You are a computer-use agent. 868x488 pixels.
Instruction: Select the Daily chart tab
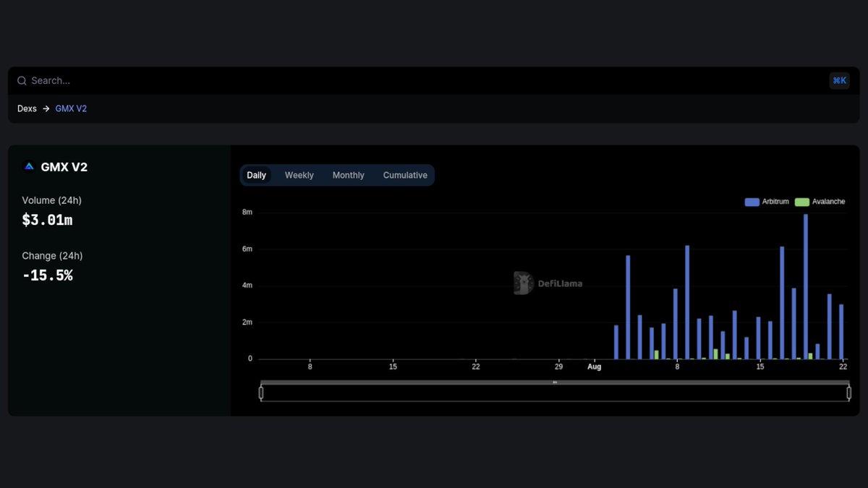[x=257, y=175]
